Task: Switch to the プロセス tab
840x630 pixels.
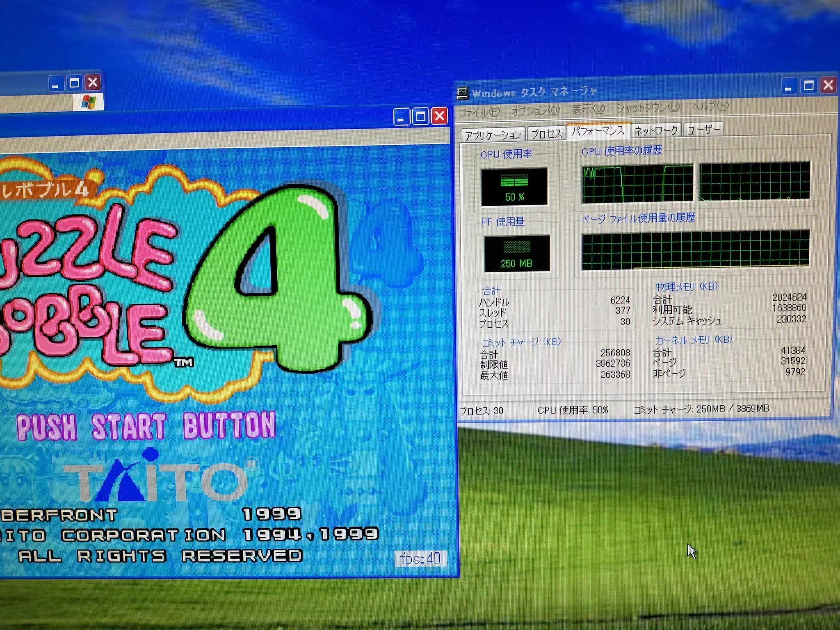Action: pos(546,133)
